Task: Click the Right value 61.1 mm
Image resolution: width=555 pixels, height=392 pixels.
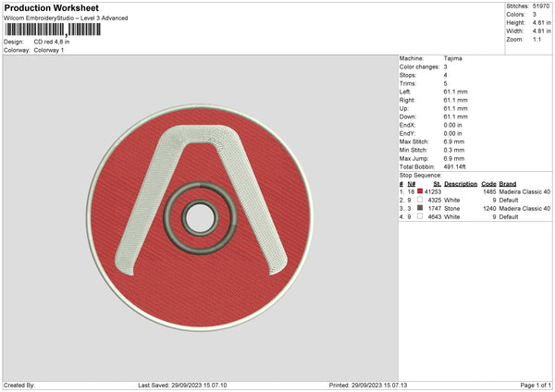Action: point(455,100)
